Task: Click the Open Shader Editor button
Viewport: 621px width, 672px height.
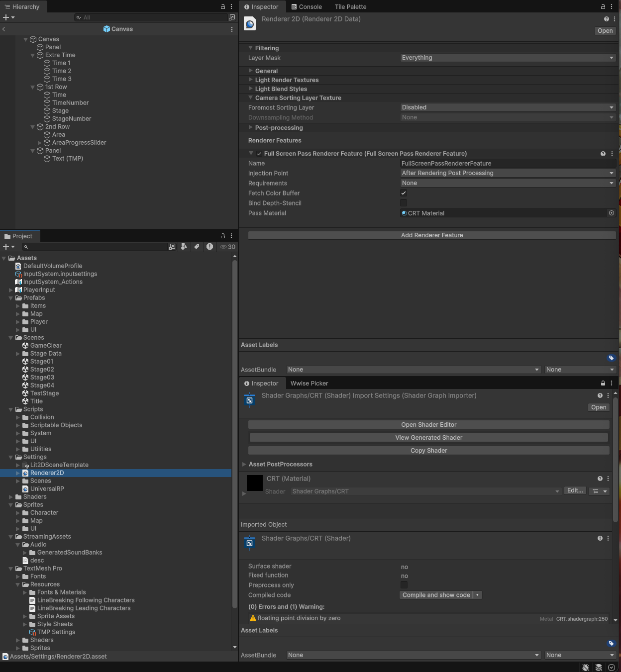Action: click(428, 425)
